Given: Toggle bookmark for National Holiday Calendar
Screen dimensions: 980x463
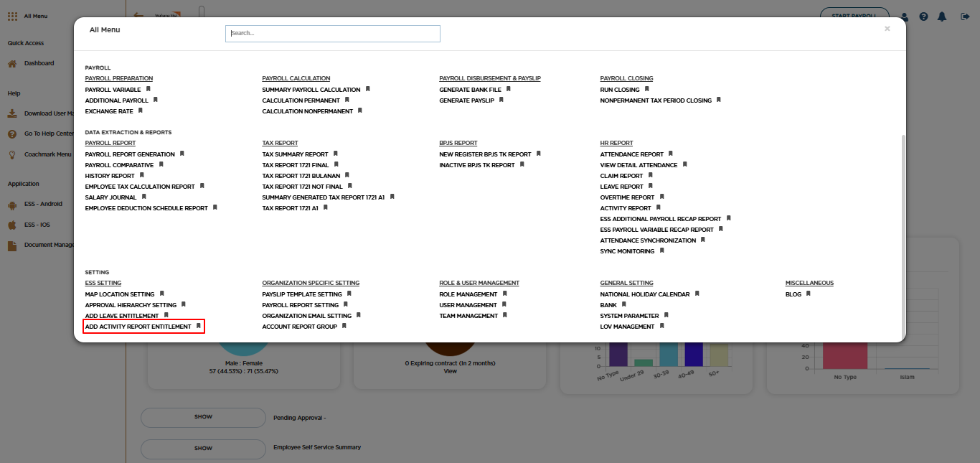Looking at the screenshot, I should (x=697, y=294).
